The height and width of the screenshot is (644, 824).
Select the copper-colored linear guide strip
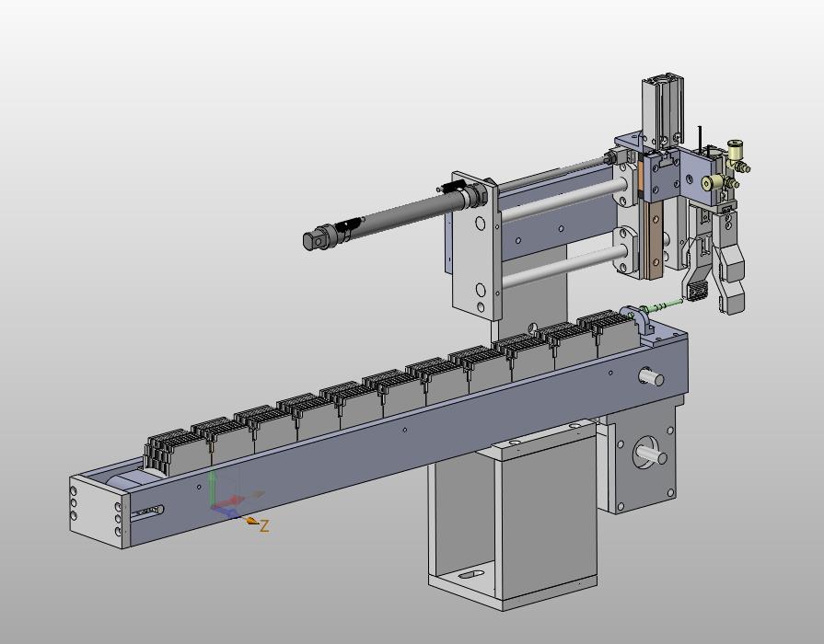click(653, 239)
